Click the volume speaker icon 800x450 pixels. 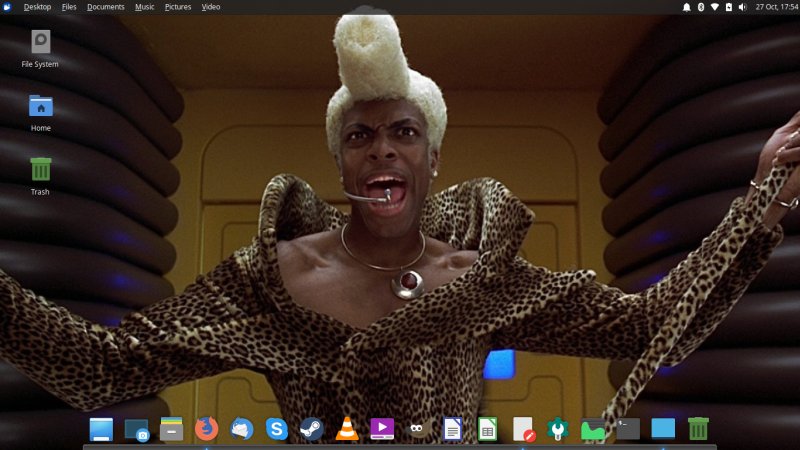(x=742, y=7)
